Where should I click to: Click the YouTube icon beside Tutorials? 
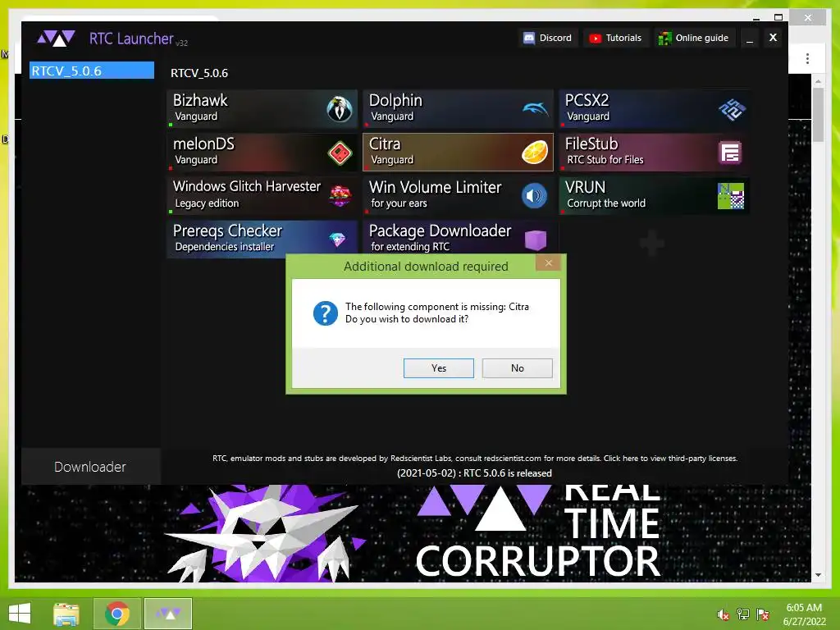coord(596,38)
